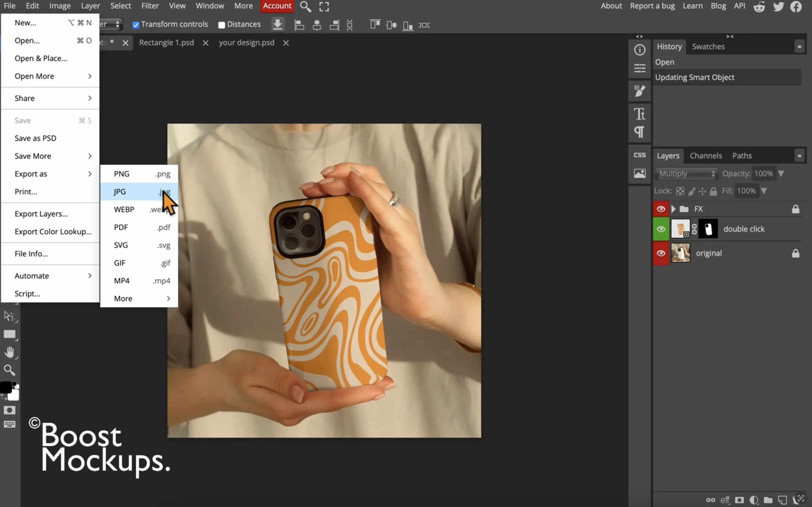Choose PDF export format

[x=139, y=227]
